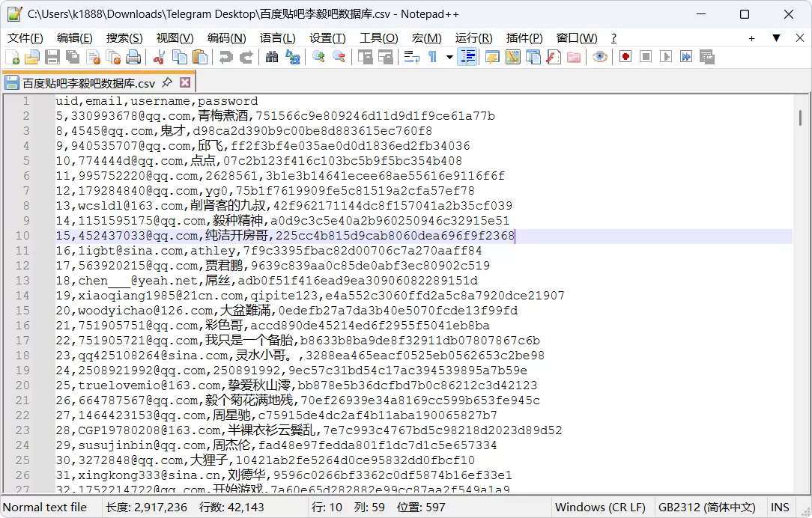812x518 pixels.
Task: Print the CSV document
Action: pos(135,56)
